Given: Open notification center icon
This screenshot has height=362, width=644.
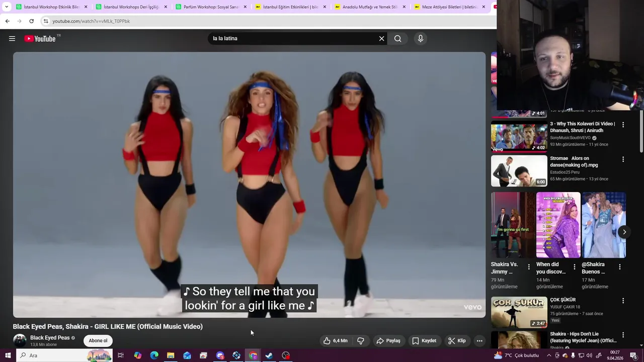Looking at the screenshot, I should tap(633, 355).
